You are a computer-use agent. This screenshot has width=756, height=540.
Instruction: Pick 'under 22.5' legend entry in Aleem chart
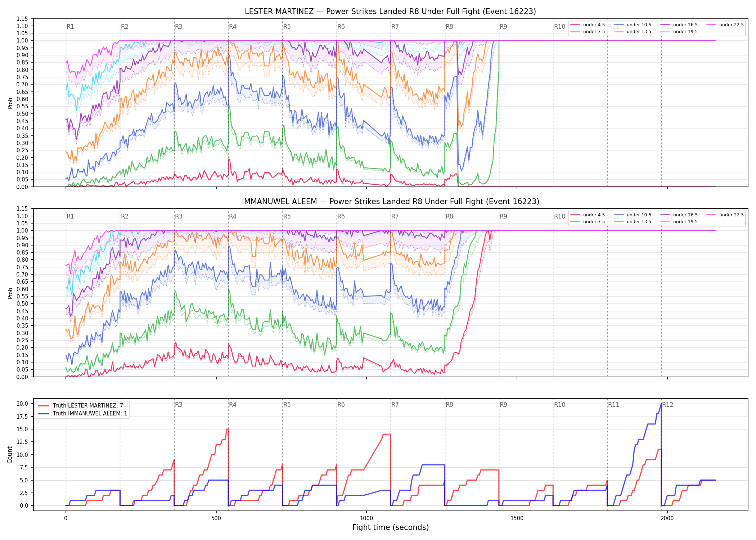point(725,215)
